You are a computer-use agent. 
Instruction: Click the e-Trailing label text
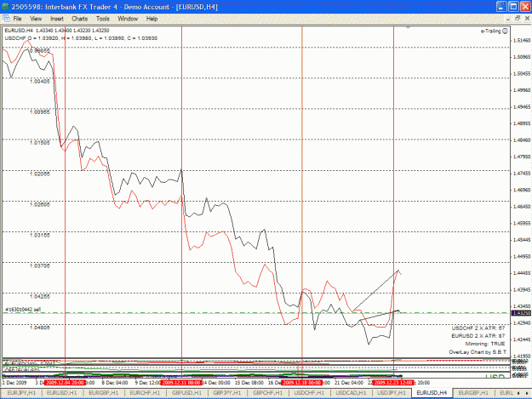point(490,31)
